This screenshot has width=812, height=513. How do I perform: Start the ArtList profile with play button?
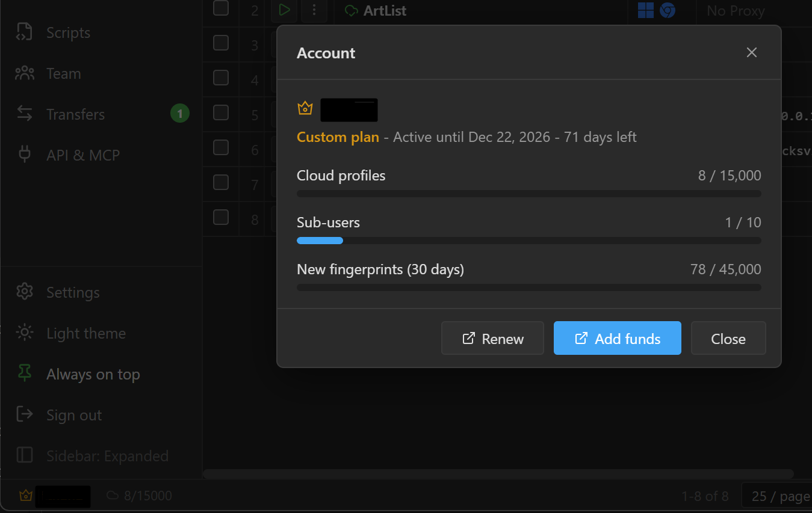pyautogui.click(x=285, y=10)
